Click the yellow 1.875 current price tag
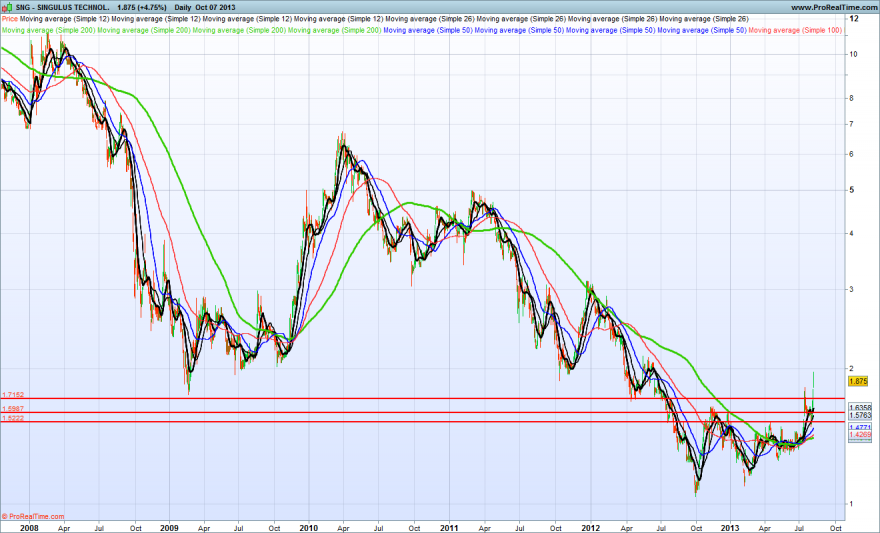This screenshot has width=880, height=533. click(x=858, y=382)
